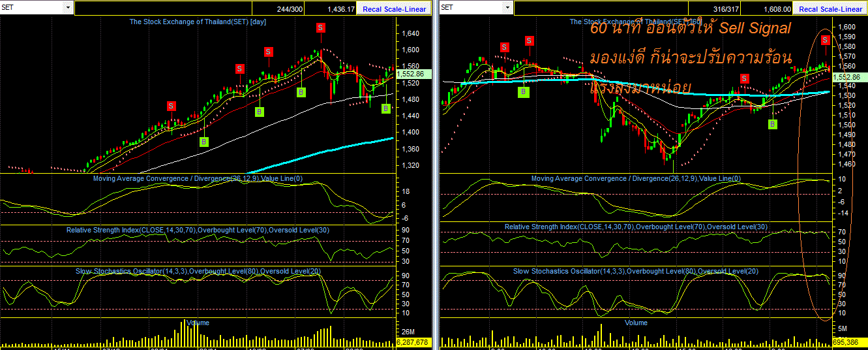Click the first S sell marker on 60-minute chart
Image resolution: width=868 pixels, height=350 pixels.
pyautogui.click(x=504, y=46)
